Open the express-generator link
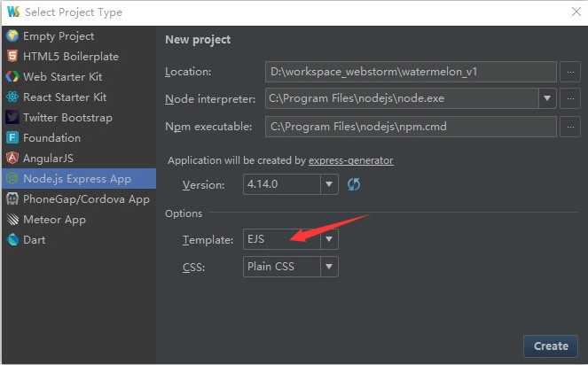This screenshot has height=365, width=588. point(351,160)
